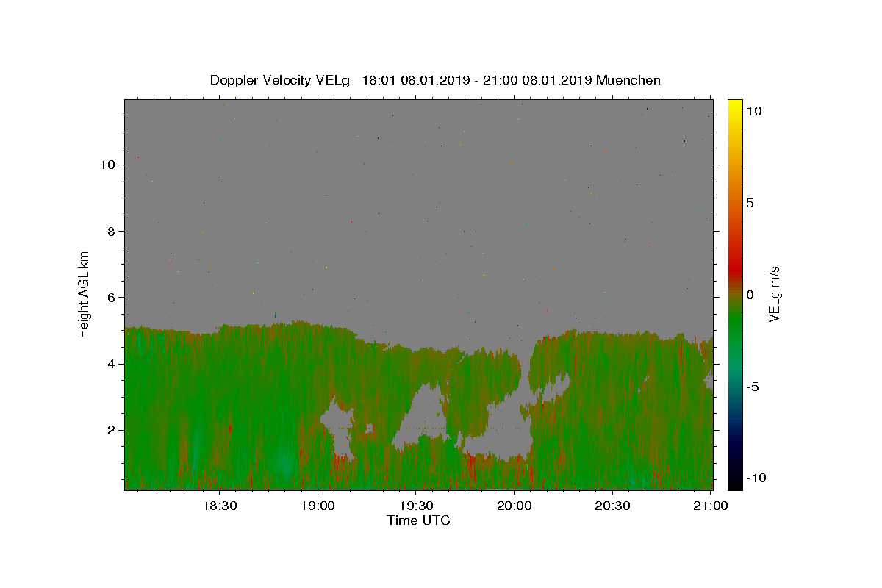882x588 pixels.
Task: Click the '21:00' time tick label
Action: click(710, 506)
